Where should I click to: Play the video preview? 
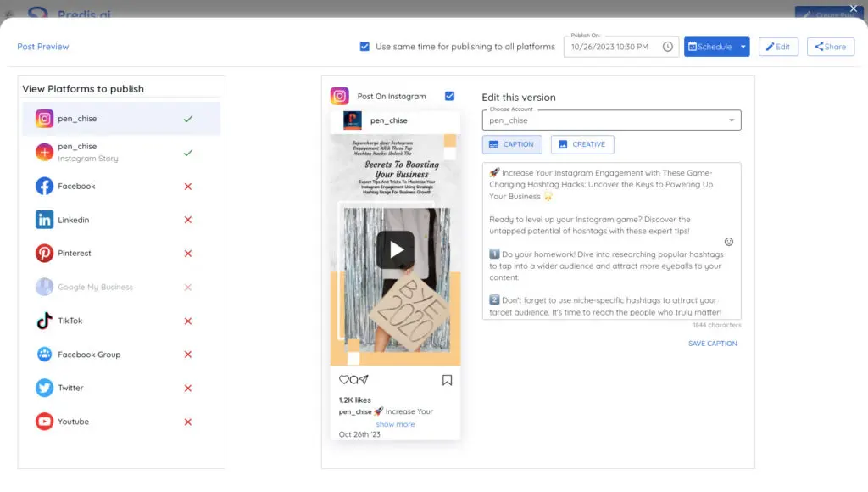[395, 250]
